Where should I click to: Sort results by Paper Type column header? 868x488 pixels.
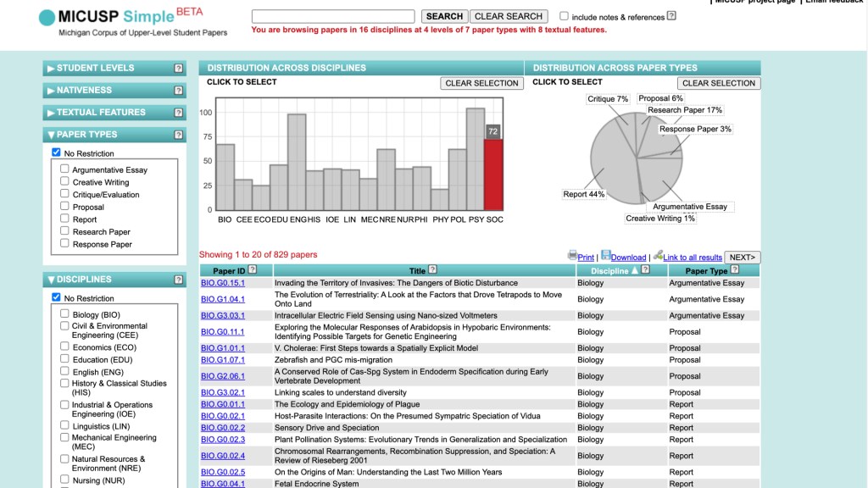click(x=706, y=271)
